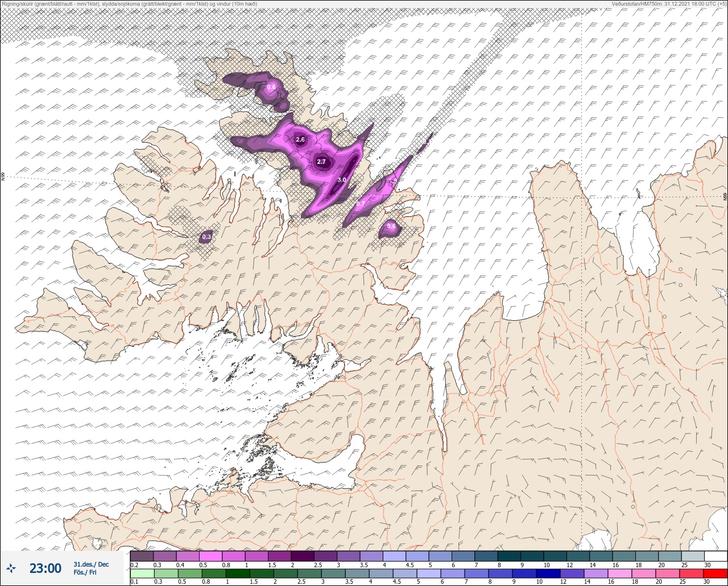Select the light lavender 4 snow legend swatch
This screenshot has width=728, height=586.
(x=394, y=556)
